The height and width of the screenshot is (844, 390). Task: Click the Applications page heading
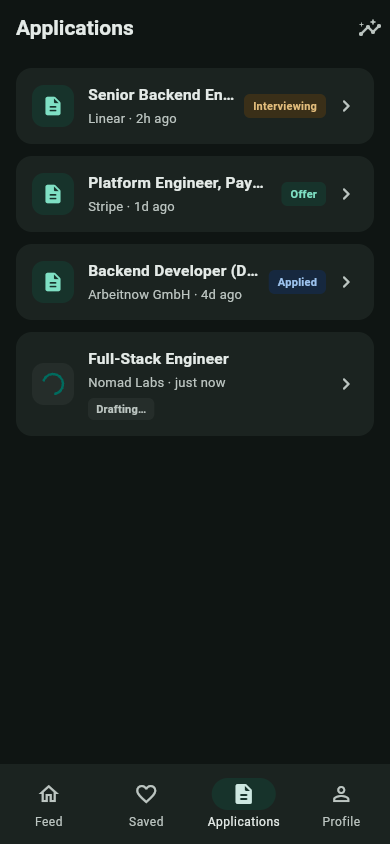[75, 29]
